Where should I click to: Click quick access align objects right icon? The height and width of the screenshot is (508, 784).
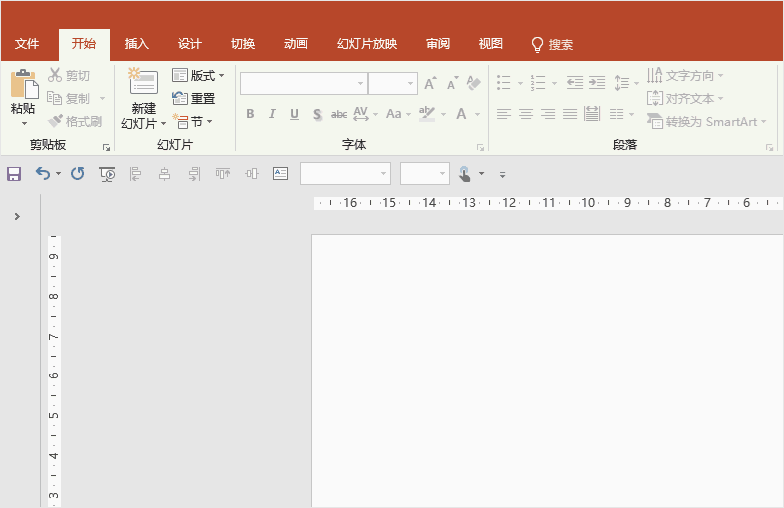click(x=194, y=174)
